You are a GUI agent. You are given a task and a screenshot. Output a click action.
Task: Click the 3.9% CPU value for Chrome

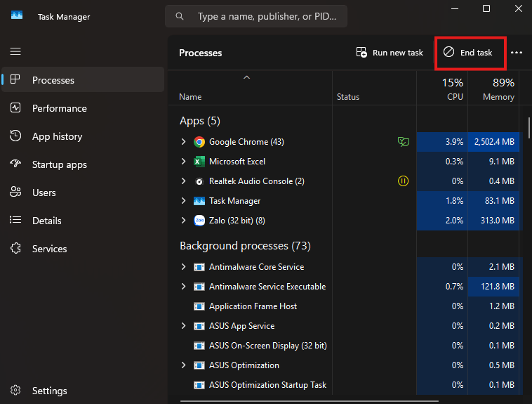[x=454, y=142]
